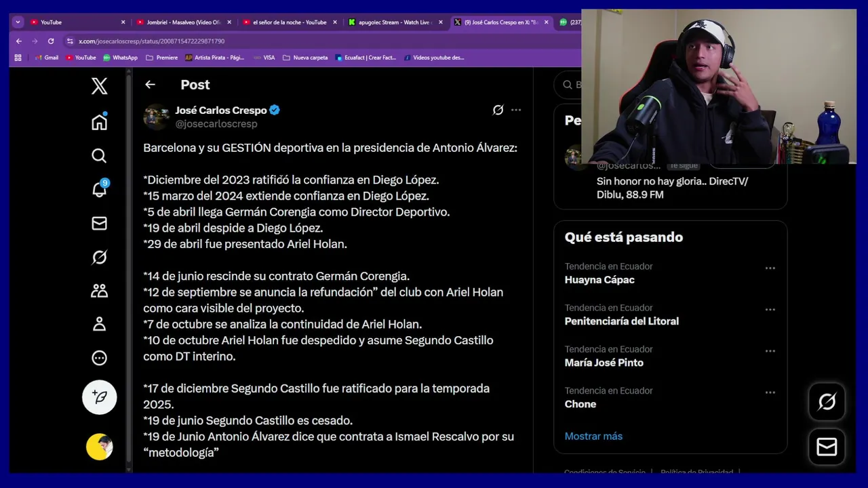The image size is (868, 488).
Task: Open tab search dropdown arrow
Action: coord(18,22)
